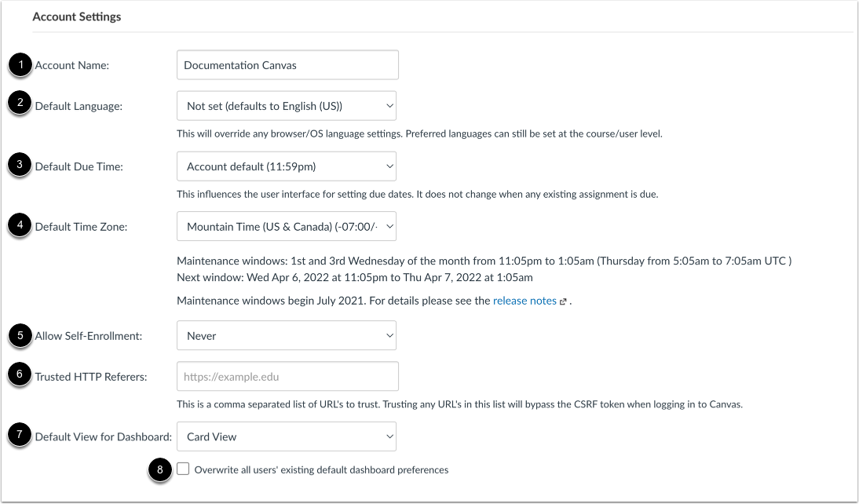Click the Trusted HTTP Referers input field
The image size is (859, 504).
[x=288, y=376]
